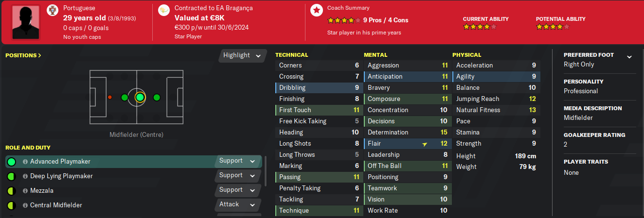
Task: Open Support duty dropdown for Advanced Playmaker
Action: point(237,161)
